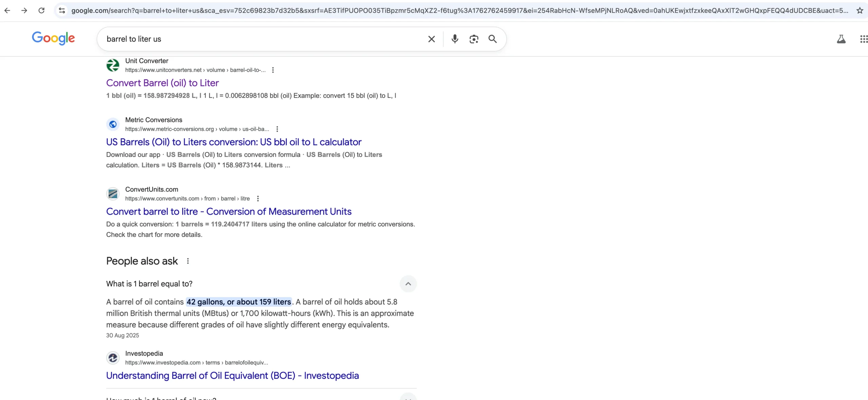Open the Google apps grid
This screenshot has height=400, width=868.
[x=864, y=39]
